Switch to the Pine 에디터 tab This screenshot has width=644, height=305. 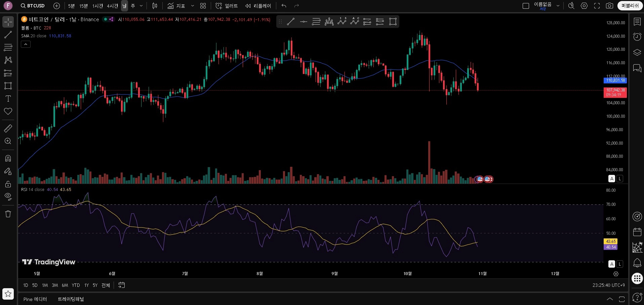(x=35, y=299)
